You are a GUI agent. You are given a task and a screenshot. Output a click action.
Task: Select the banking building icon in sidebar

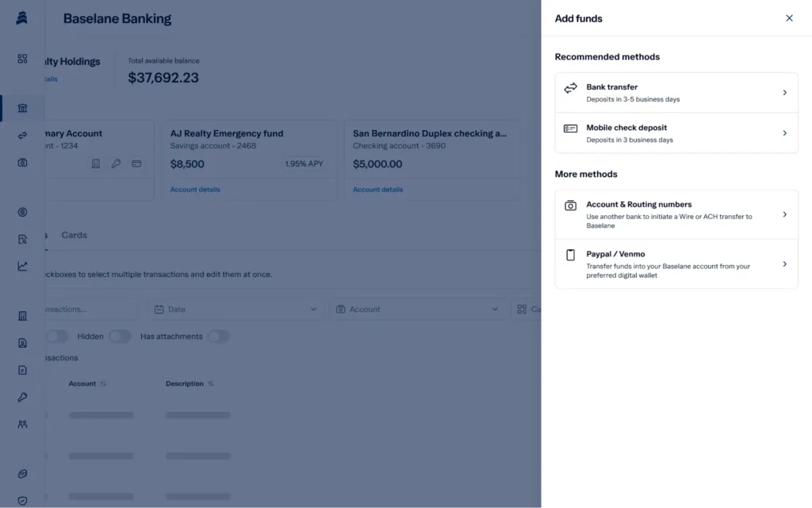click(x=22, y=108)
